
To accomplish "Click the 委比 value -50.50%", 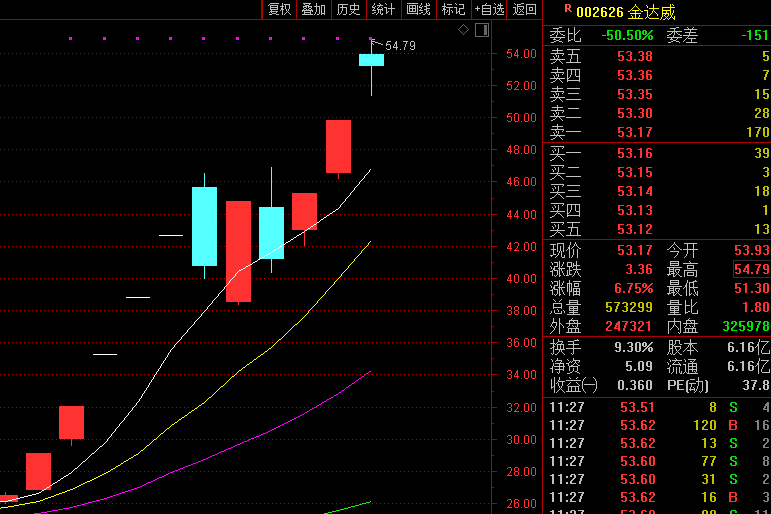I will 627,35.
